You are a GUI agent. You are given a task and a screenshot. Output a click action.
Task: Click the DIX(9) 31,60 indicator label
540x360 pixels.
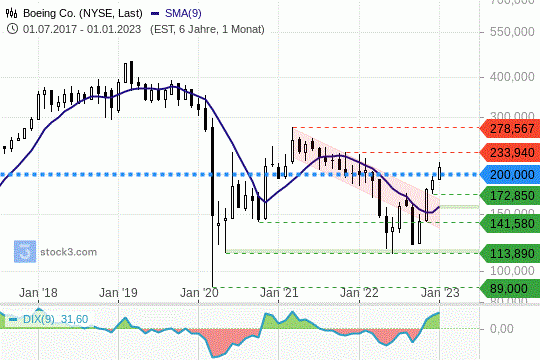pos(55,319)
